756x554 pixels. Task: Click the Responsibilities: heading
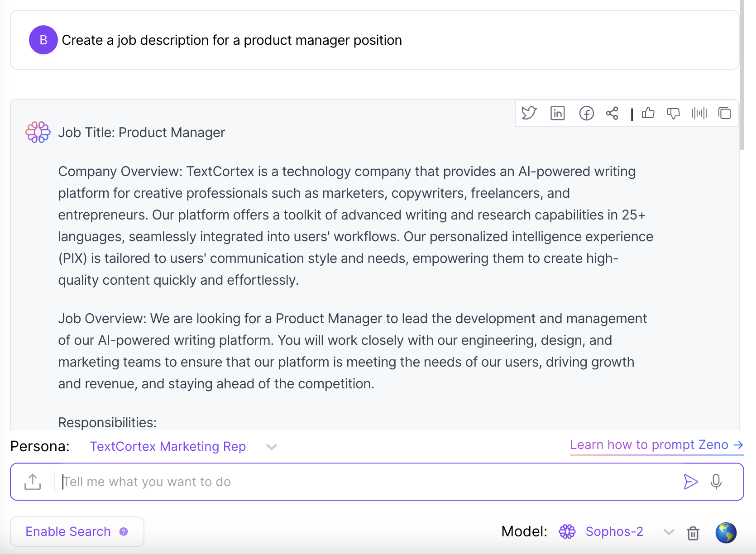tap(107, 422)
